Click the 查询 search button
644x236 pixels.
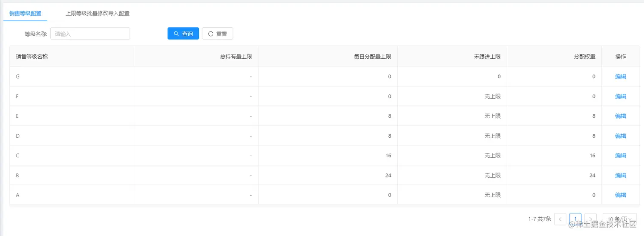tap(183, 34)
